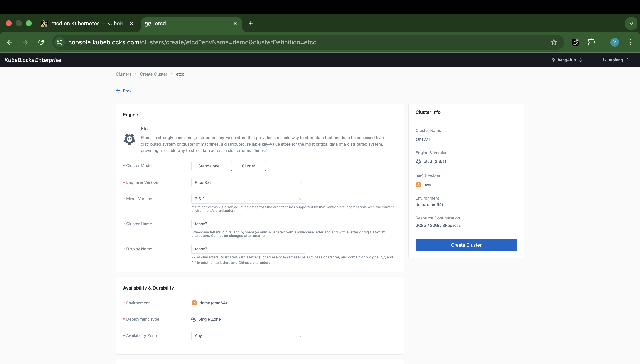Open the taofang user menu
The image size is (640, 364).
[616, 60]
